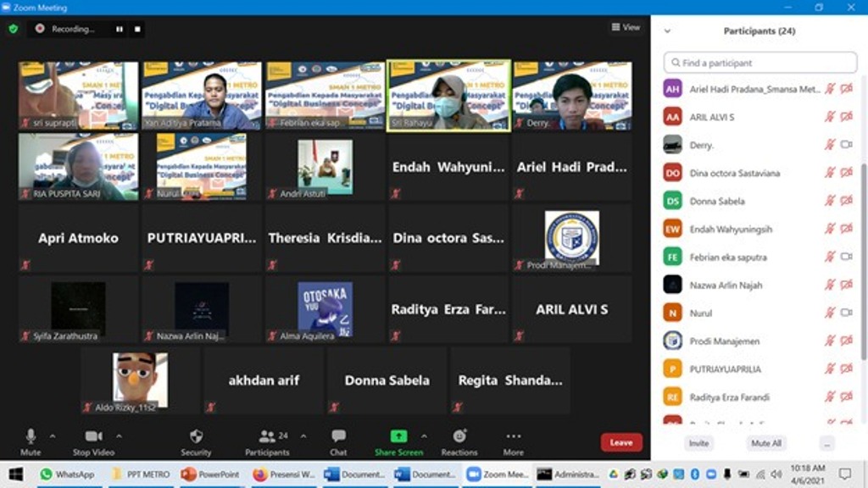This screenshot has height=488, width=868.
Task: Toggle the Participants panel button
Action: coord(268,442)
